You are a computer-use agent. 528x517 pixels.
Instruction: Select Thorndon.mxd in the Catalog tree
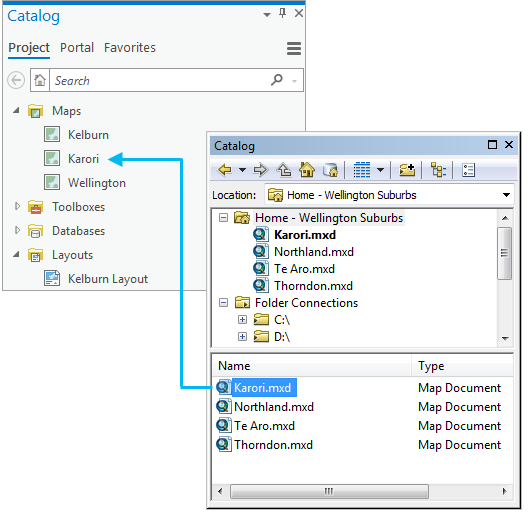(x=314, y=286)
